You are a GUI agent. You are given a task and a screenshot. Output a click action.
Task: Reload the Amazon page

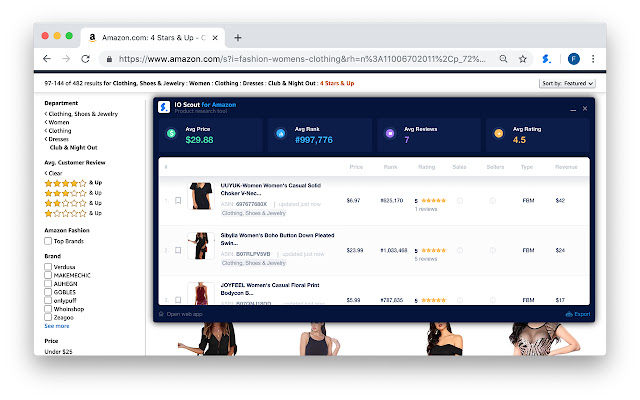(85, 59)
